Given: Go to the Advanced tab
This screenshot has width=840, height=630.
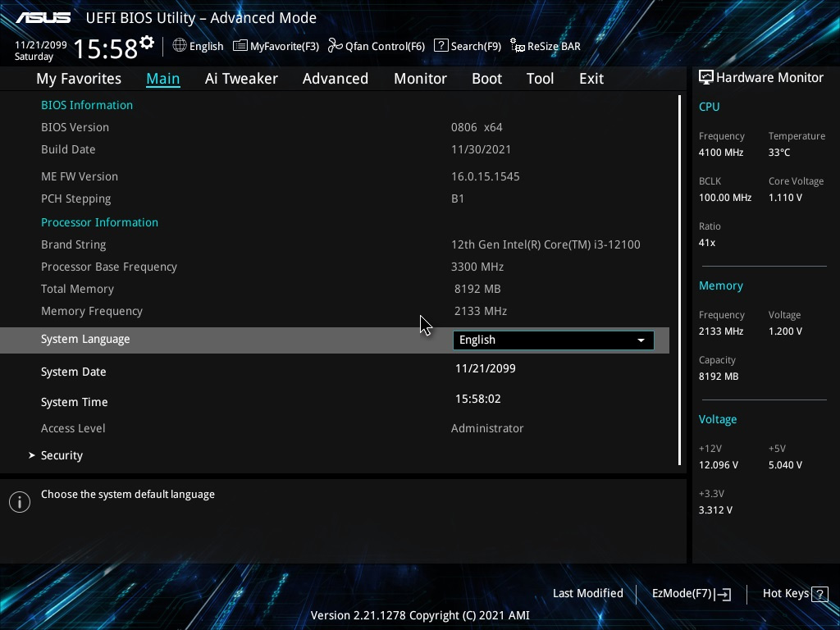Looking at the screenshot, I should click(336, 79).
